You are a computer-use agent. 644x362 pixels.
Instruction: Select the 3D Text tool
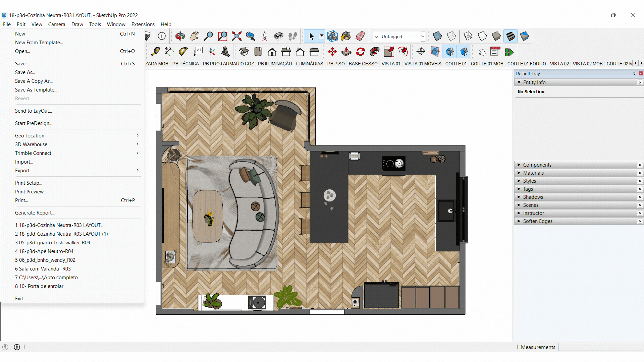point(226,52)
